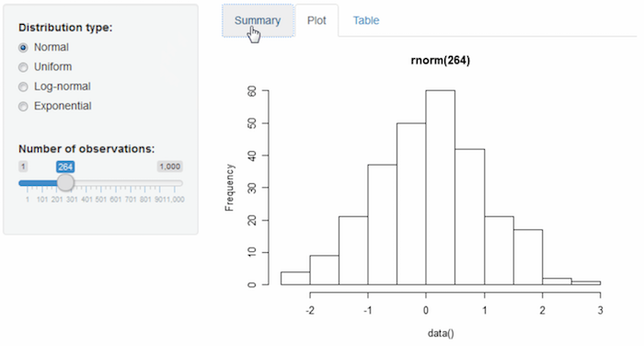Choose the Log-normal distribution type
Screen dimensions: 644x346
pos(23,86)
